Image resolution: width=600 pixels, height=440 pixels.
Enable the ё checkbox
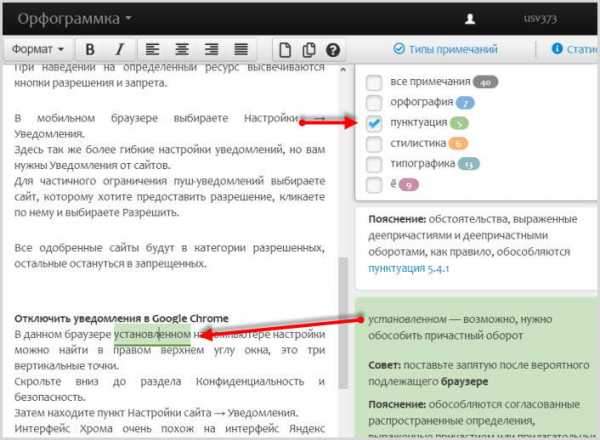(374, 185)
